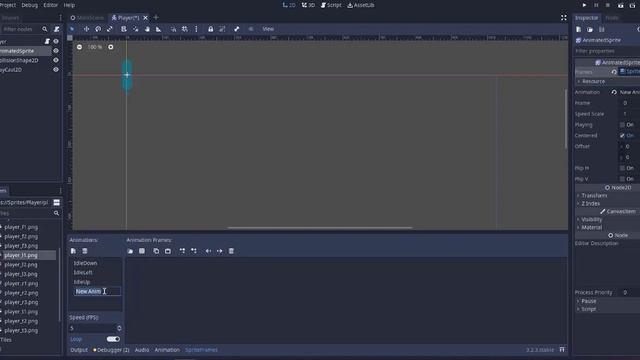Save the current resource in Inspector
Image resolution: width=640 pixels, height=360 pixels.
(x=601, y=29)
